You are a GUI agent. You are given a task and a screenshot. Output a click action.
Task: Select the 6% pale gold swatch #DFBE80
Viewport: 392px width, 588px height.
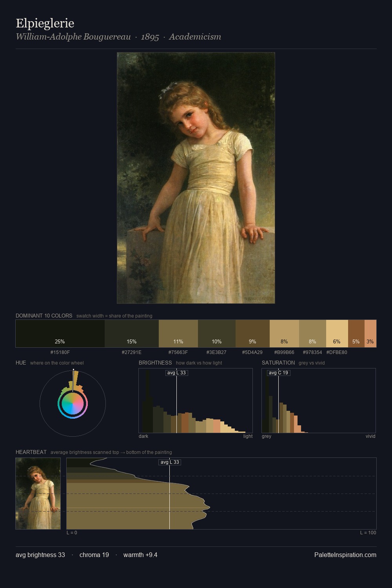point(337,334)
